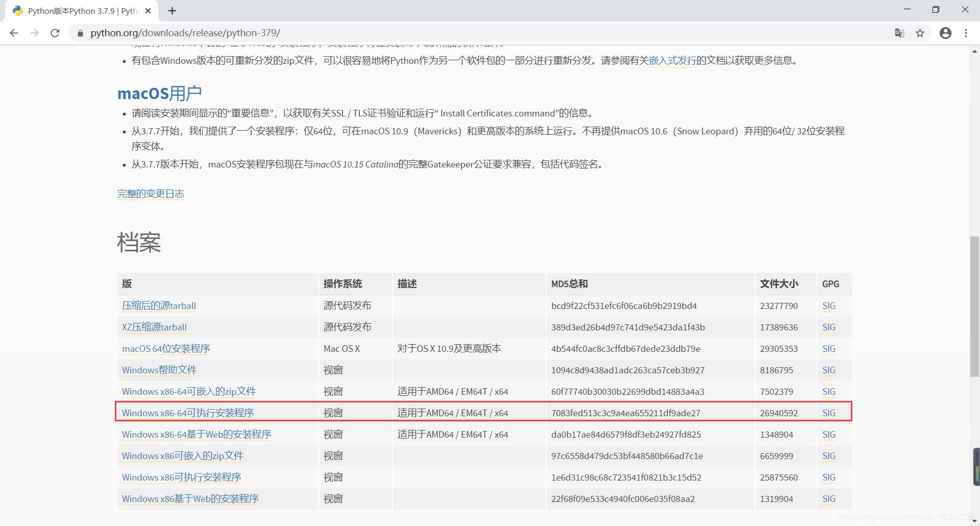The width and height of the screenshot is (980, 526).
Task: Open Chrome's three-dot menu
Action: pos(966,33)
